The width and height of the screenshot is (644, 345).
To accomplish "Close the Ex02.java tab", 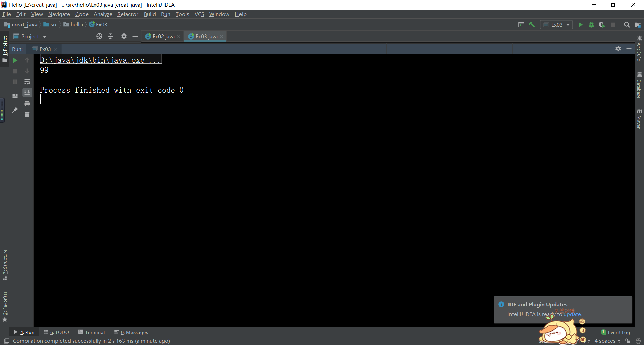I will (x=179, y=37).
